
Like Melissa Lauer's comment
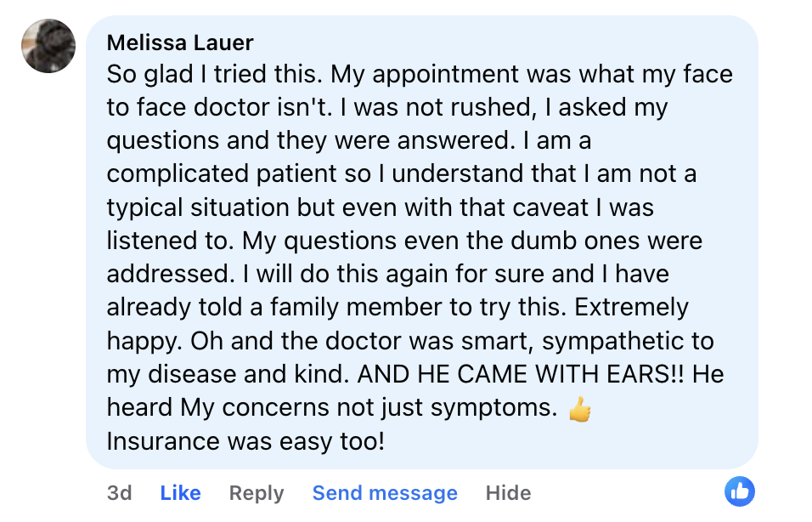(x=180, y=493)
